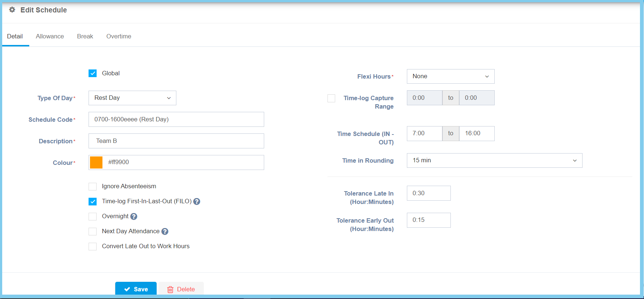Viewport: 644px width, 299px height.
Task: Focus the Tolerance Late In field
Action: [x=428, y=193]
